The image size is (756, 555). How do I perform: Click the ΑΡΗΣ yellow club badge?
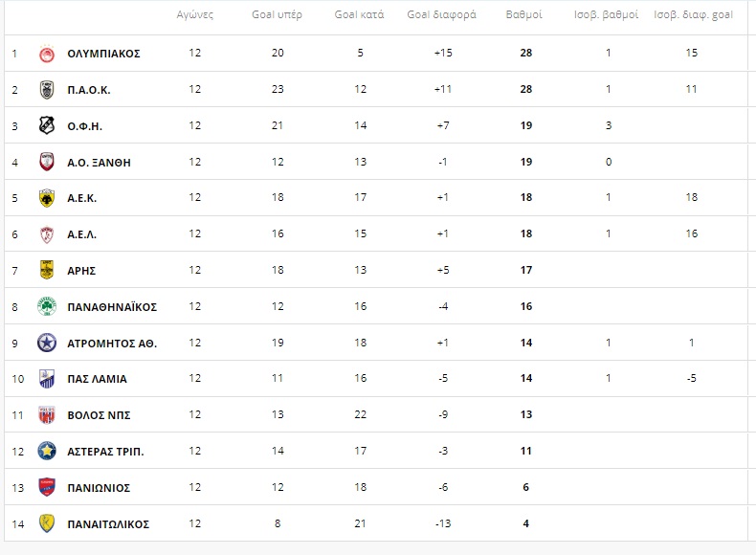coord(47,270)
